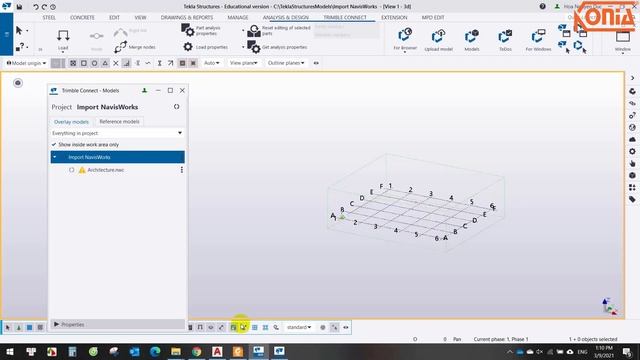The height and width of the screenshot is (360, 640).
Task: Click the Save icon in the title bar
Action: (19, 7)
